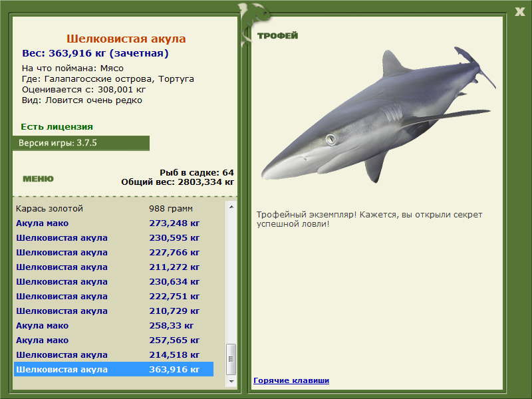Select the Акула мако 258,33 кг row

pyautogui.click(x=114, y=325)
